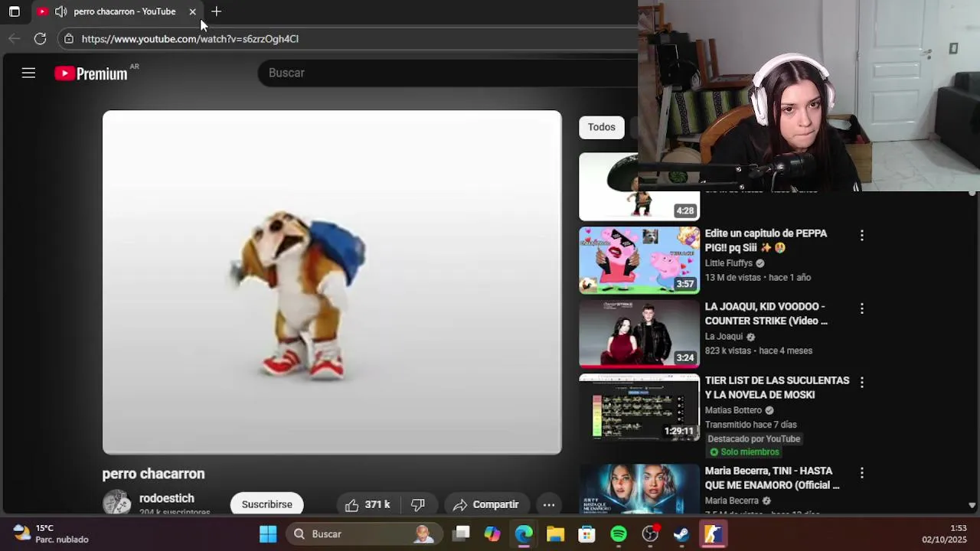Viewport: 980px width, 551px height.
Task: Open Microsoft Store from taskbar
Action: (x=586, y=534)
